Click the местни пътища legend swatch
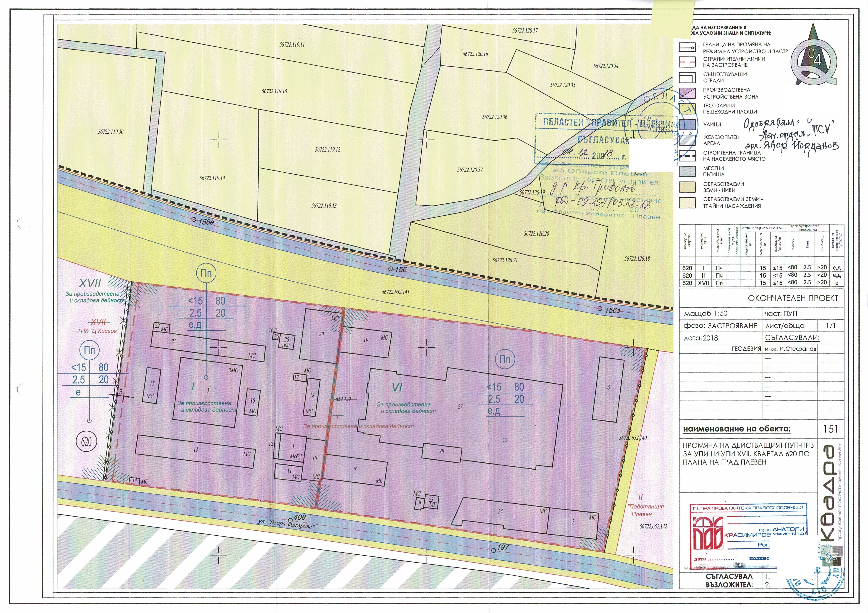The height and width of the screenshot is (613, 868). [687, 171]
